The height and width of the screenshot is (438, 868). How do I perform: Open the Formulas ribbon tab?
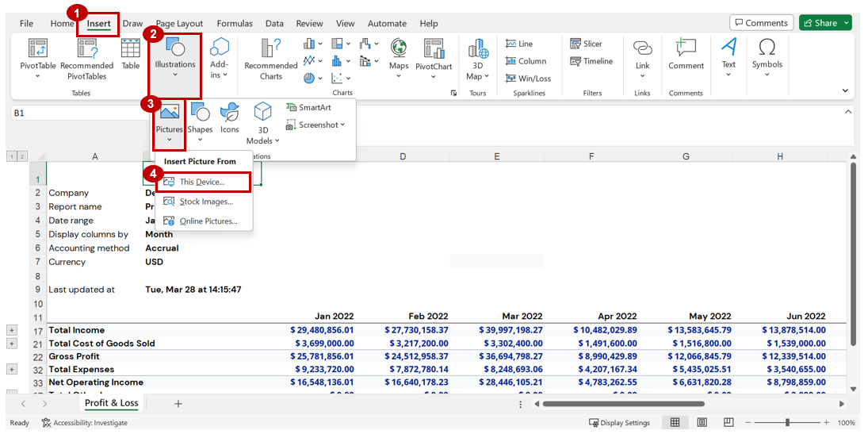tap(235, 24)
